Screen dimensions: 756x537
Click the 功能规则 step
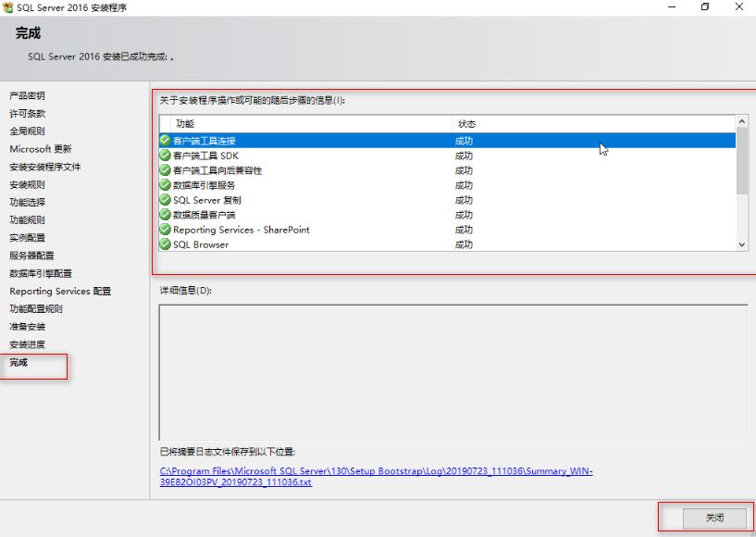[27, 219]
